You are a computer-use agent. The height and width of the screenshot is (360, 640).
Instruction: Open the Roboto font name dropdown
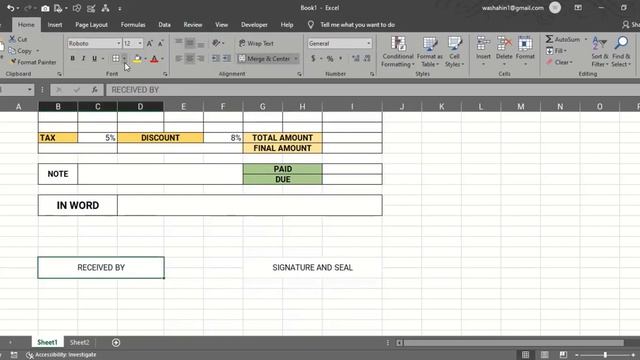tap(118, 43)
